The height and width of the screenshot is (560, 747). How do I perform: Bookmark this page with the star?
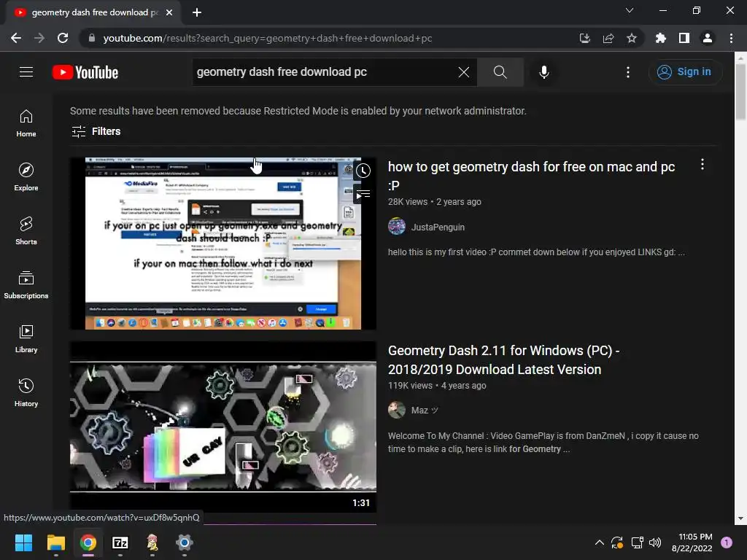(632, 38)
